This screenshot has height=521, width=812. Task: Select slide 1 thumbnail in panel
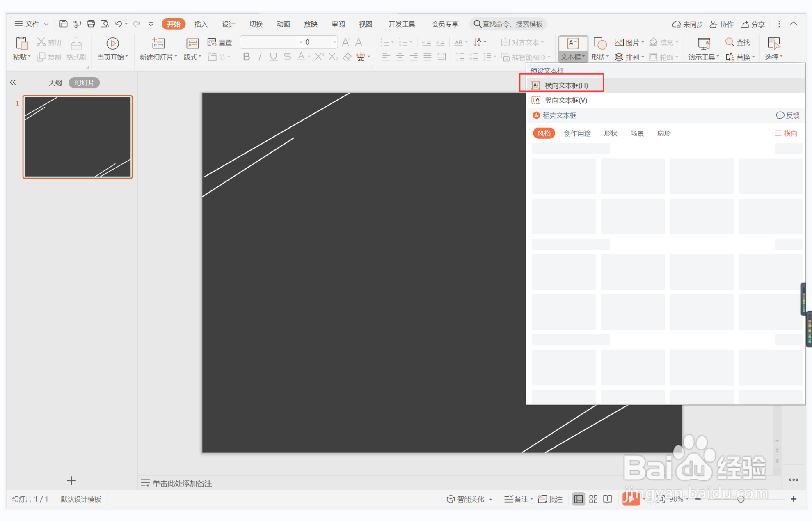[78, 137]
